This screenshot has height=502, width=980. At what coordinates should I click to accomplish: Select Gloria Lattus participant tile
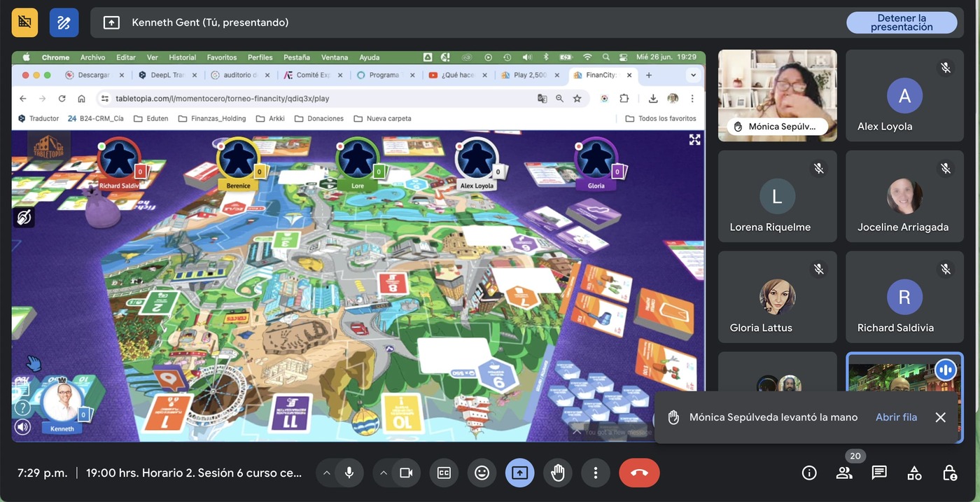click(x=777, y=297)
